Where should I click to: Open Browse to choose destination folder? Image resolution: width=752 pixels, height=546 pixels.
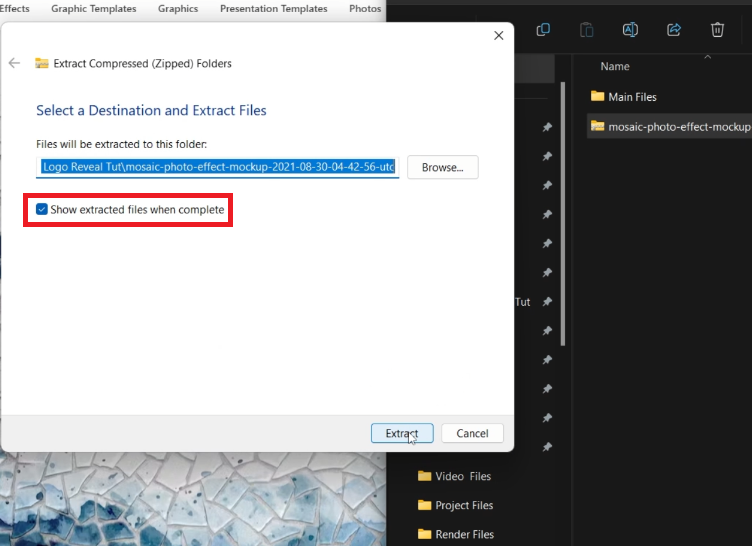pos(442,167)
